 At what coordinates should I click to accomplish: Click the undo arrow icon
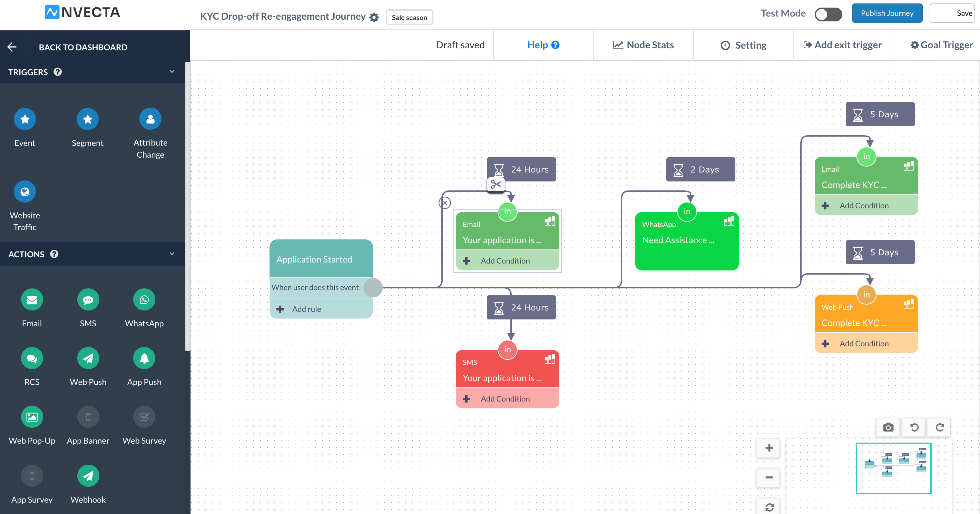point(914,427)
